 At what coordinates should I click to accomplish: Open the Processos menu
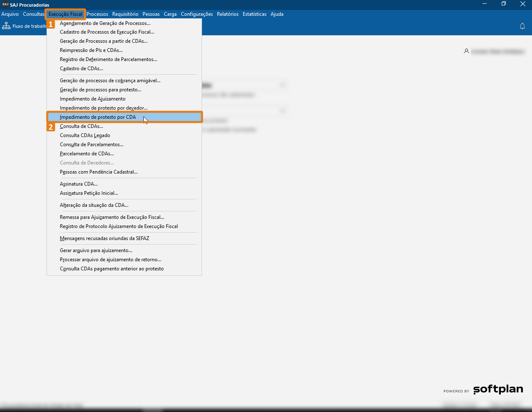[97, 14]
